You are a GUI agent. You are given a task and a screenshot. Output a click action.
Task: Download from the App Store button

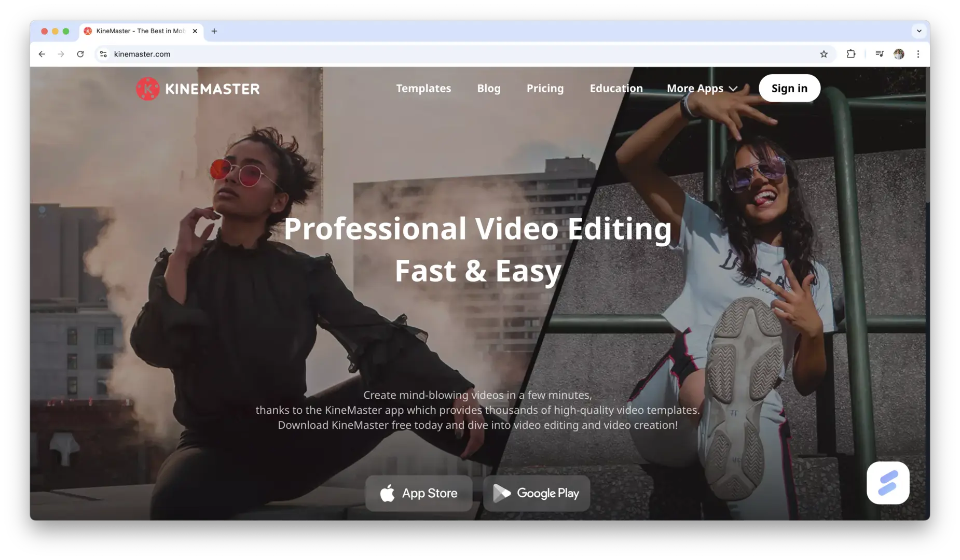[x=419, y=493]
